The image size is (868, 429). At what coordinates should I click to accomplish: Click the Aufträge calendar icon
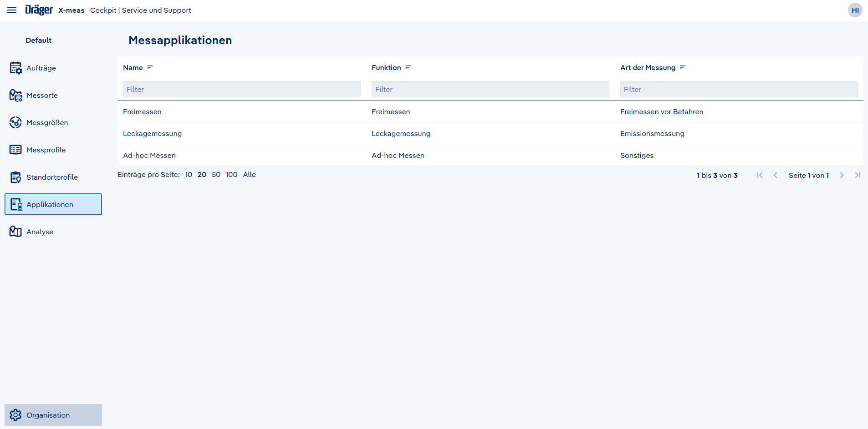pos(15,68)
